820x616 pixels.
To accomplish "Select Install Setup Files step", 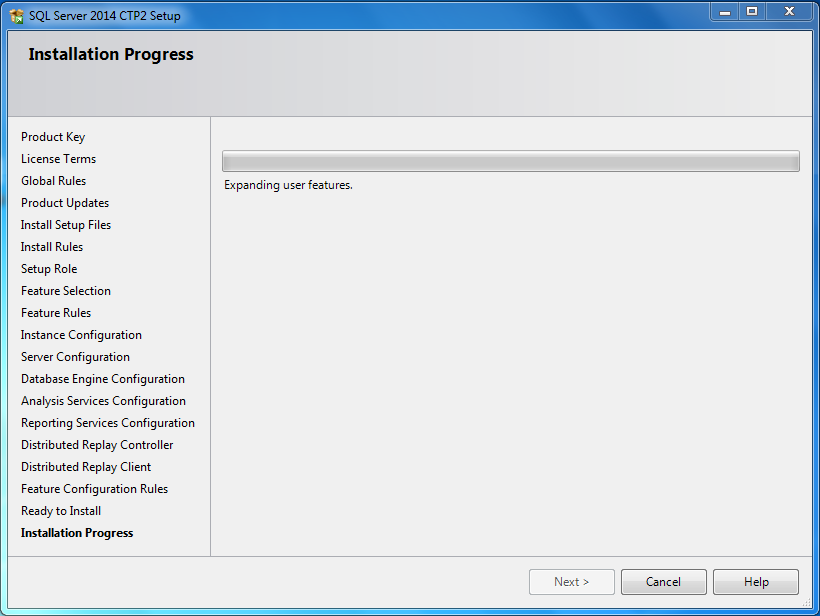I will pos(66,225).
